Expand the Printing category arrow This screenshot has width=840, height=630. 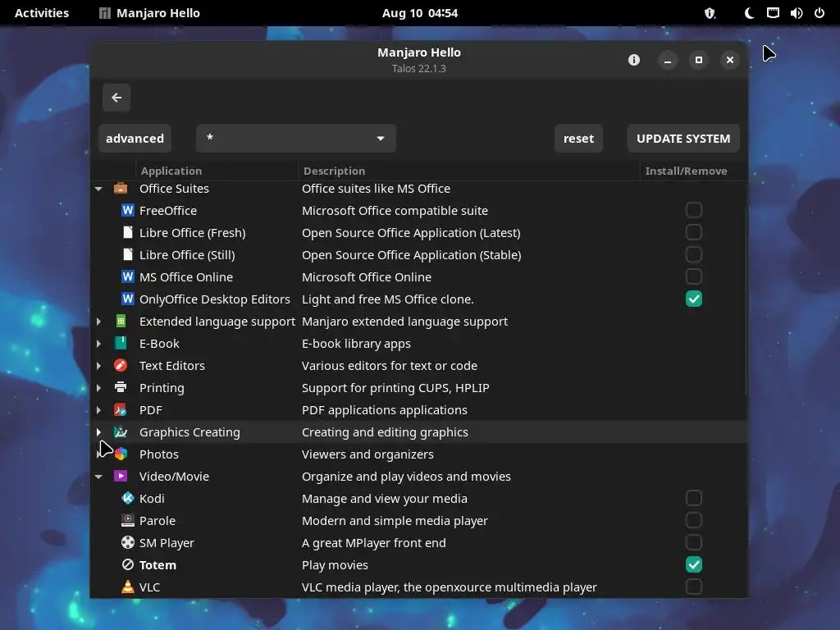coord(98,388)
